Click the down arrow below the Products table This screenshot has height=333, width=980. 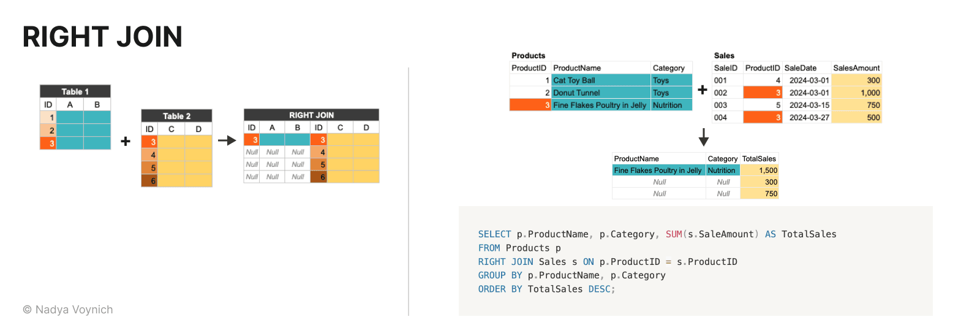click(x=704, y=137)
